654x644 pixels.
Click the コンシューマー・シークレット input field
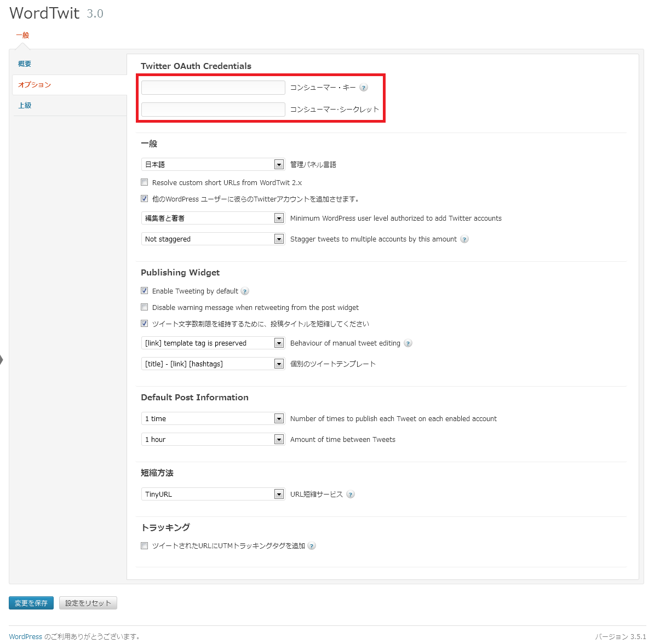coord(213,110)
